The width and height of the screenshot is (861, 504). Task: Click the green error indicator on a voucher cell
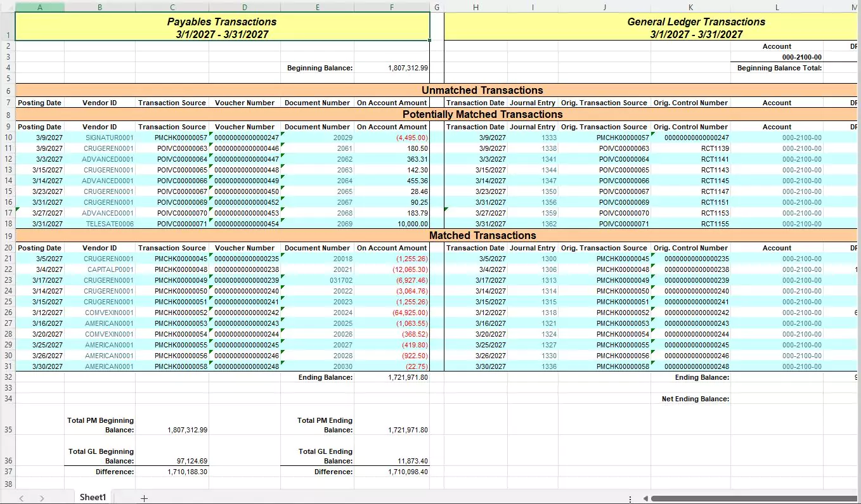210,132
